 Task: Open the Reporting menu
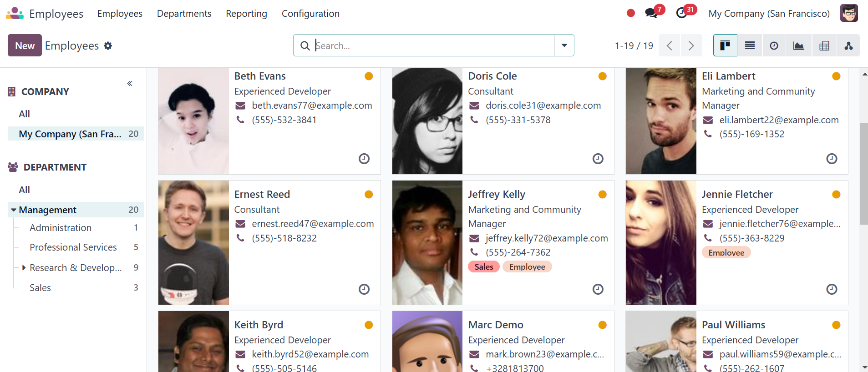[246, 14]
